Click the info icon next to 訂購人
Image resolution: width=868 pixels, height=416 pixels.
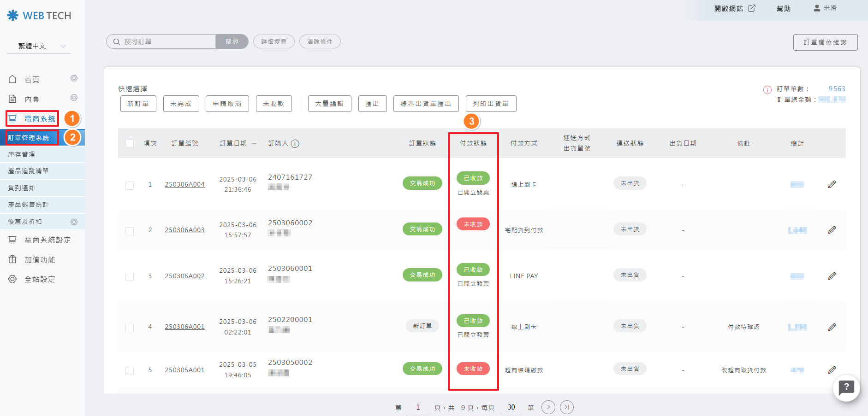point(295,144)
